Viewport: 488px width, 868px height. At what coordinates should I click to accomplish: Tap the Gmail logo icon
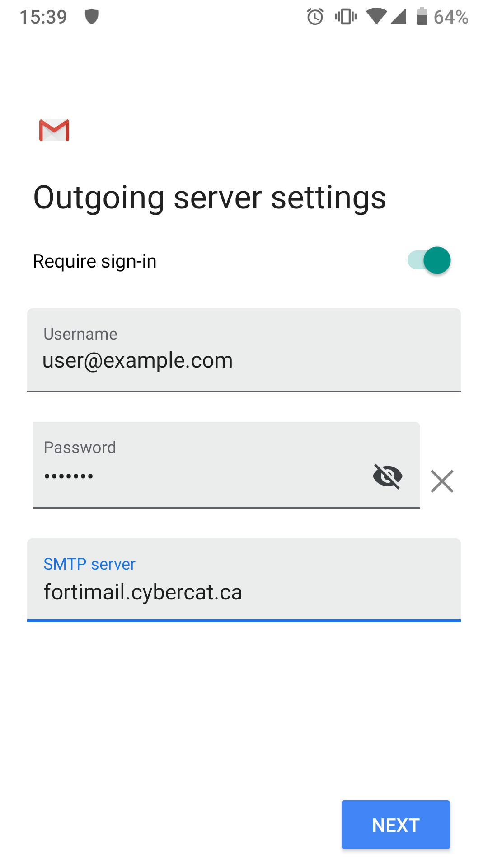click(54, 131)
